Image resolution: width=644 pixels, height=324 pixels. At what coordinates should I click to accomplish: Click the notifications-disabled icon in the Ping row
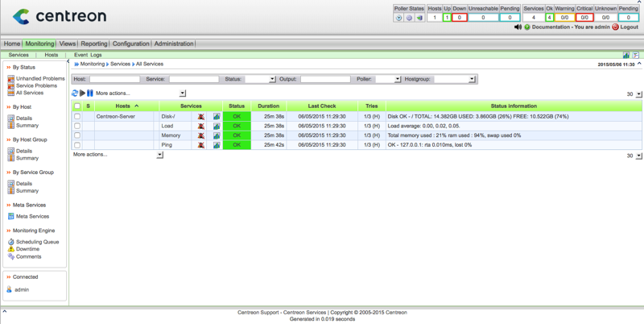click(201, 146)
